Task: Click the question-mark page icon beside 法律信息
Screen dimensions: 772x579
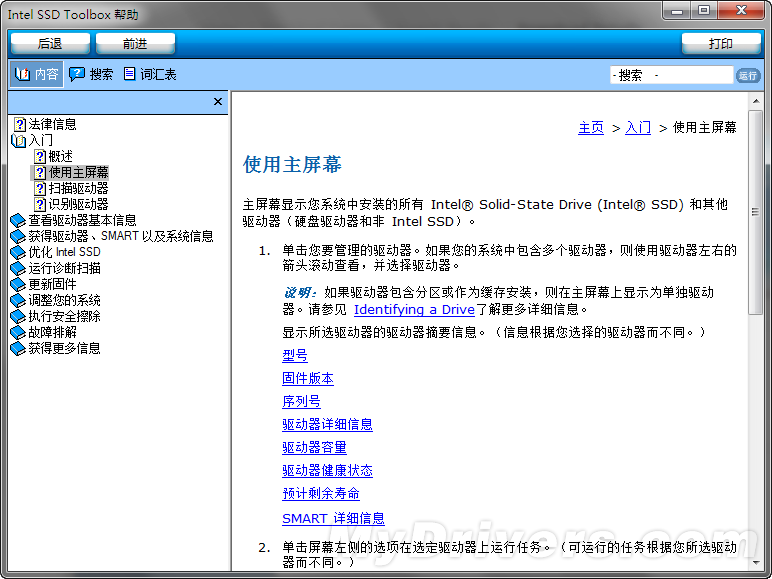Action: pos(18,124)
